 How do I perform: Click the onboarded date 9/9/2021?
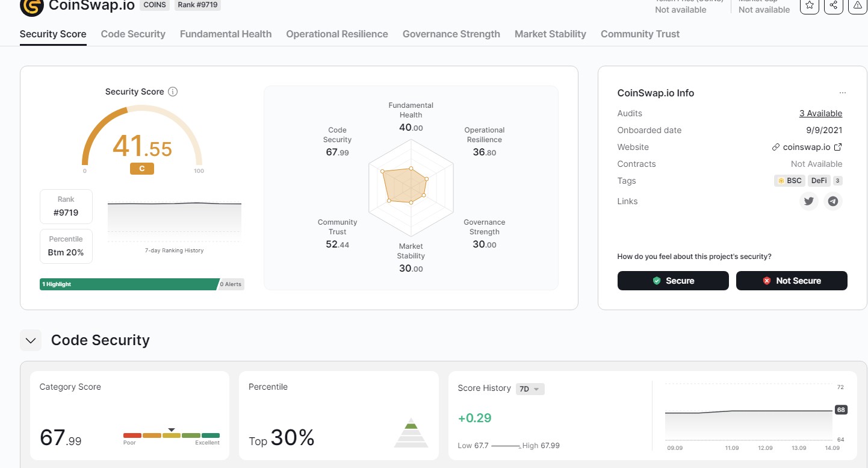point(824,130)
